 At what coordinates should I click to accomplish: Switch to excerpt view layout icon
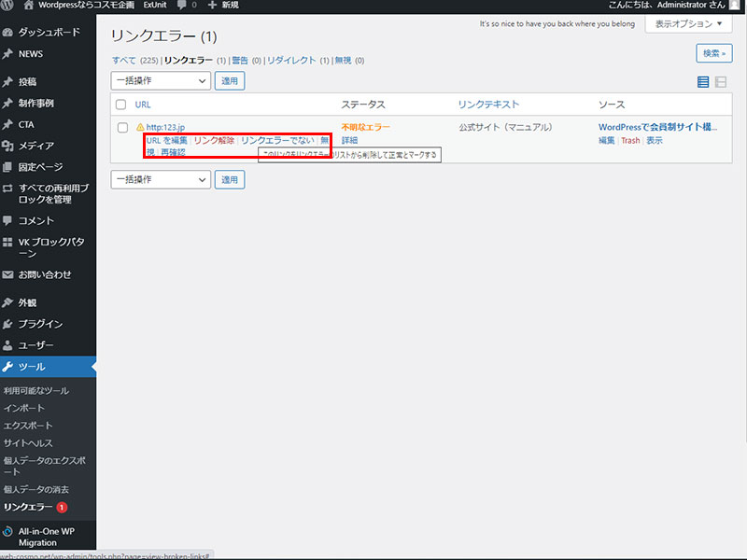[721, 81]
